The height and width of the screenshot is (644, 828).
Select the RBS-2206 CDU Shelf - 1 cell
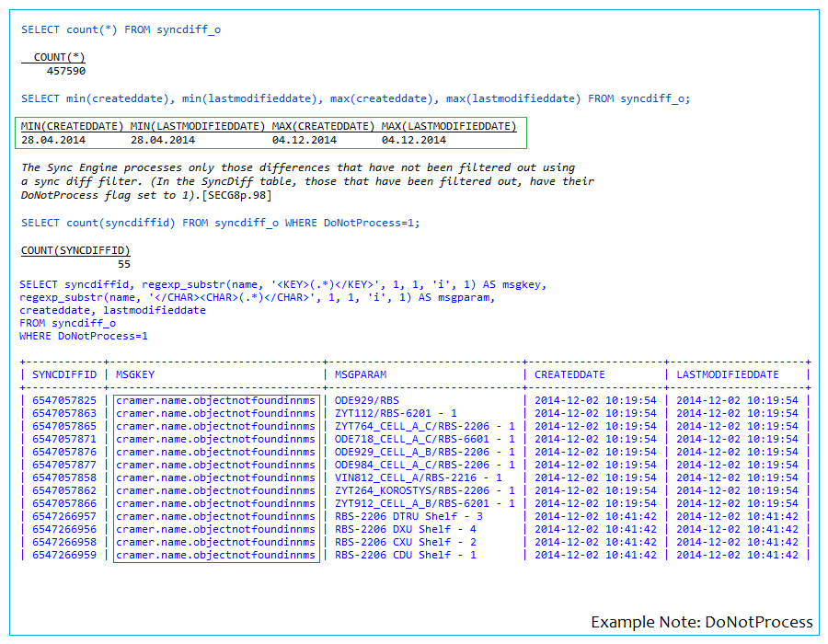[405, 555]
